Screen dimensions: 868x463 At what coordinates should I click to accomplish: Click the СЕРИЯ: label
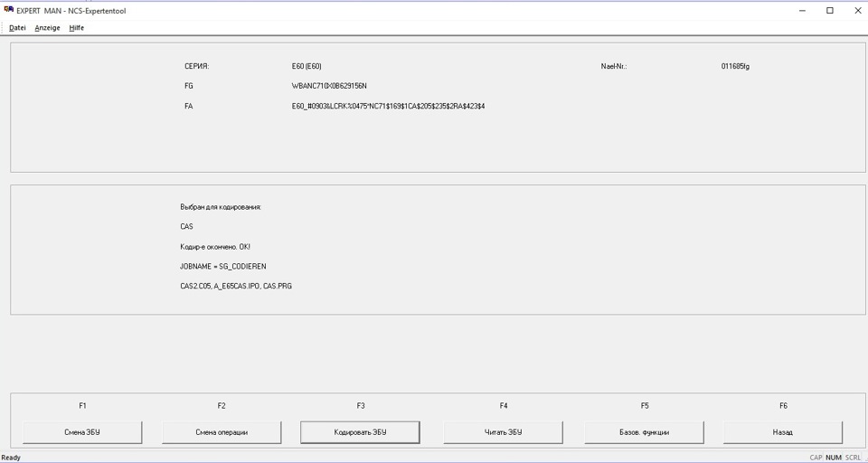pos(196,66)
